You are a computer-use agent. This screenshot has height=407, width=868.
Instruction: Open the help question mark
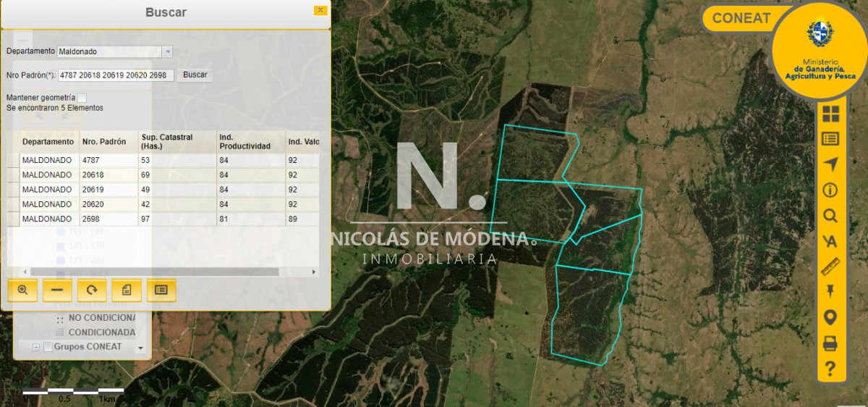point(830,369)
